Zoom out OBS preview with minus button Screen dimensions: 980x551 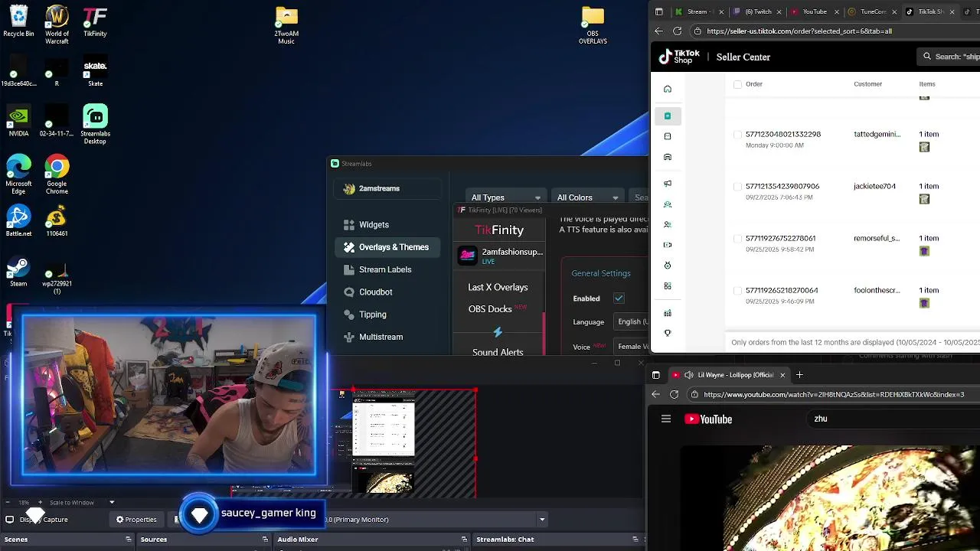click(x=7, y=503)
